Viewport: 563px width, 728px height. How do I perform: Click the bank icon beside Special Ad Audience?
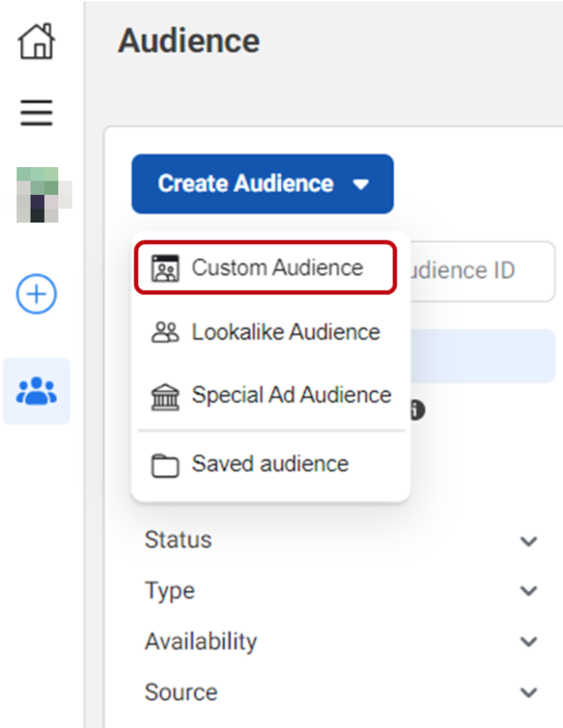166,396
